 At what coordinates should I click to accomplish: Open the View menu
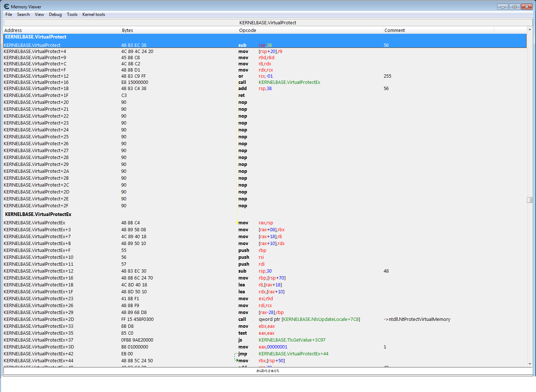click(39, 15)
